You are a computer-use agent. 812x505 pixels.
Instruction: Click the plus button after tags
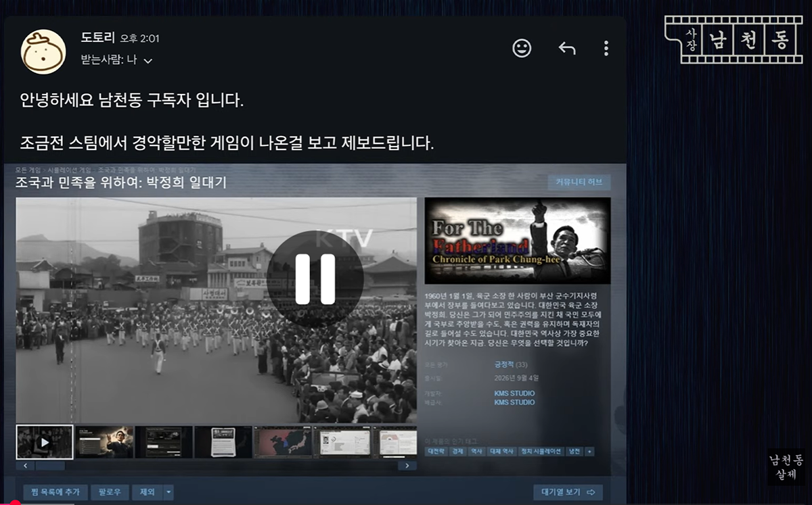[x=589, y=452]
